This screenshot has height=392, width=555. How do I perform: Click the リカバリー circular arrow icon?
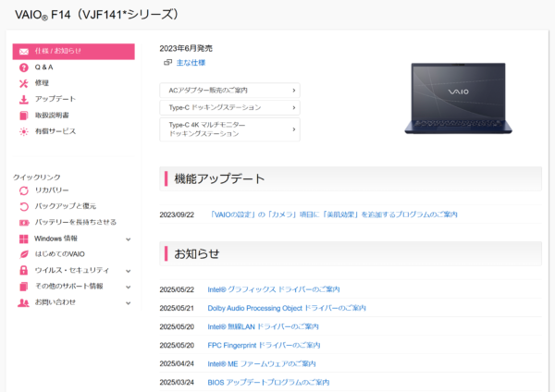tap(24, 190)
